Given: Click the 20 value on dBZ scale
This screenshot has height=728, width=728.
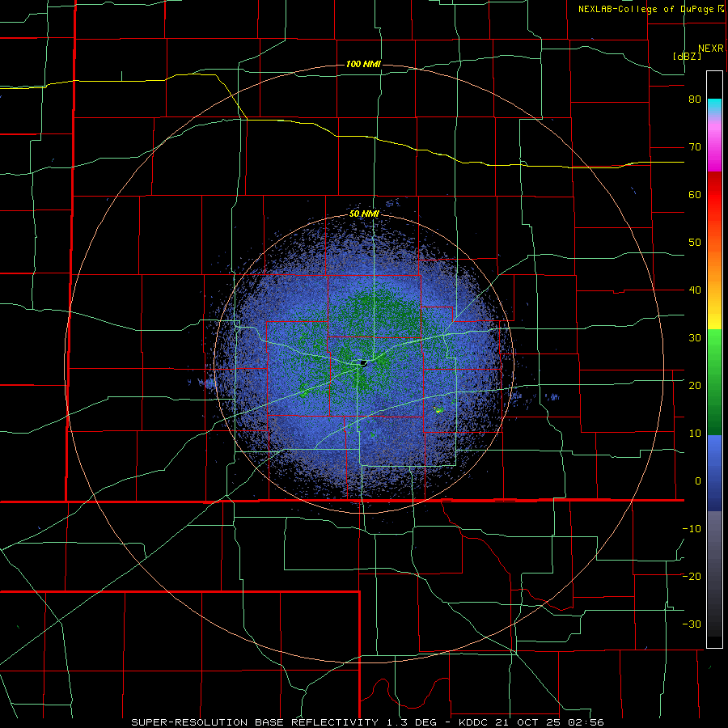Looking at the screenshot, I should pos(695,386).
